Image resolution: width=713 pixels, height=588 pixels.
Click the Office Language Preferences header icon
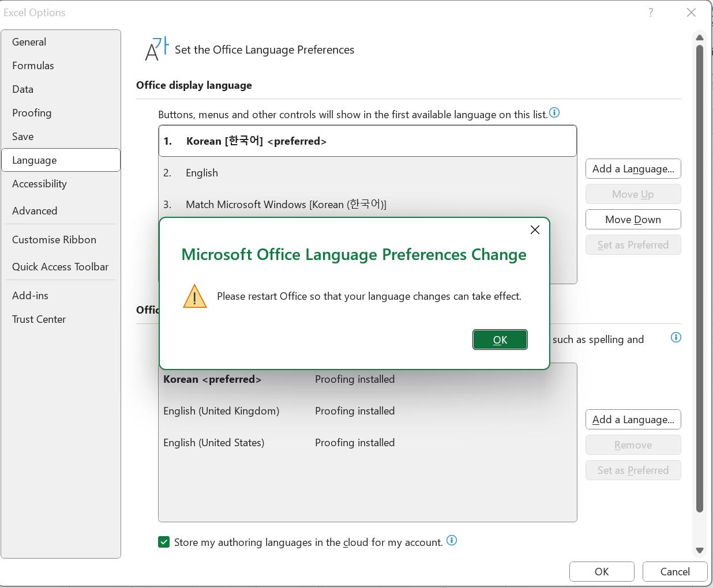click(x=156, y=49)
